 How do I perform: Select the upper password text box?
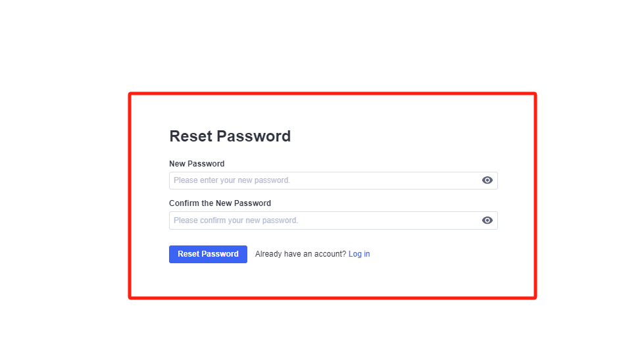pyautogui.click(x=333, y=180)
